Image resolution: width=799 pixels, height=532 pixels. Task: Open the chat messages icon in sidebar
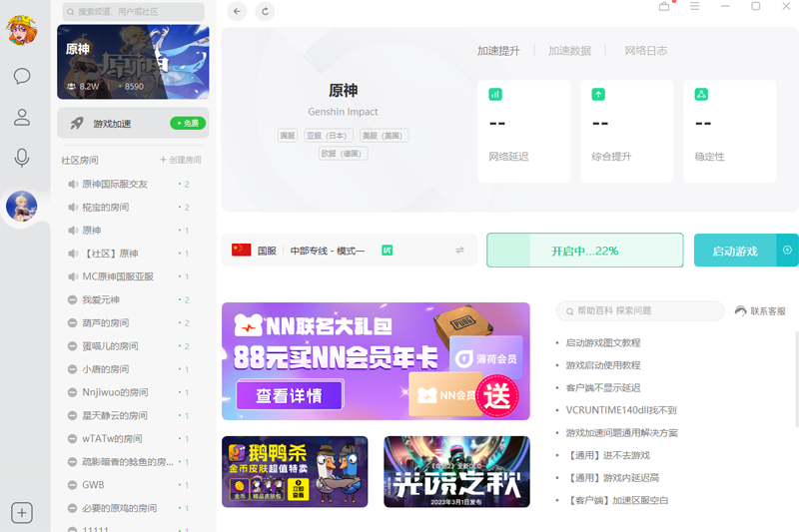[21, 76]
